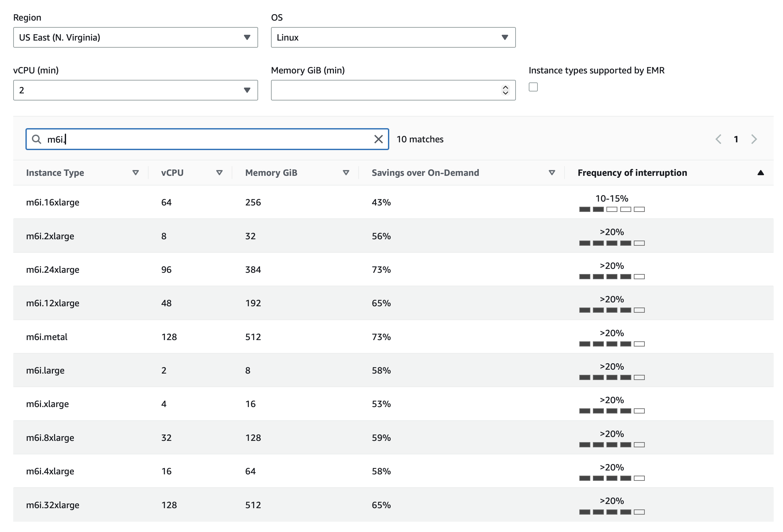The width and height of the screenshot is (783, 532).
Task: Focus the Memory GiB (min) field
Action: (384, 90)
